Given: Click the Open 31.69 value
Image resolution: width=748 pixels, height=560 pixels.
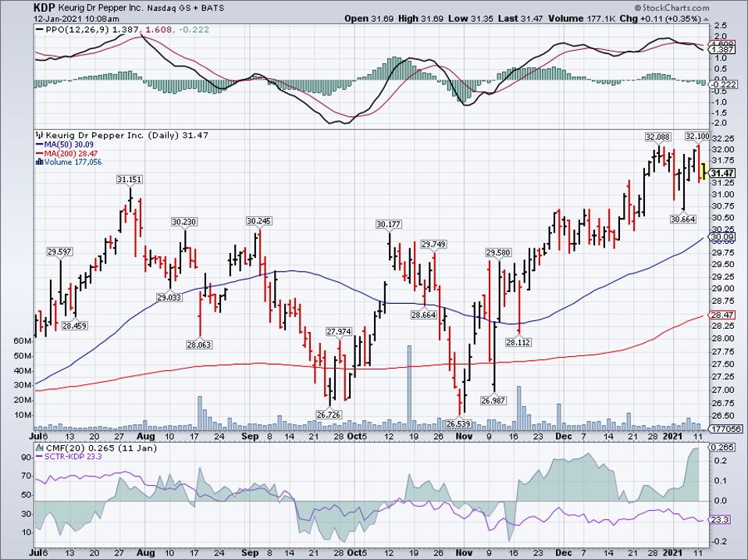Looking at the screenshot, I should pyautogui.click(x=370, y=19).
